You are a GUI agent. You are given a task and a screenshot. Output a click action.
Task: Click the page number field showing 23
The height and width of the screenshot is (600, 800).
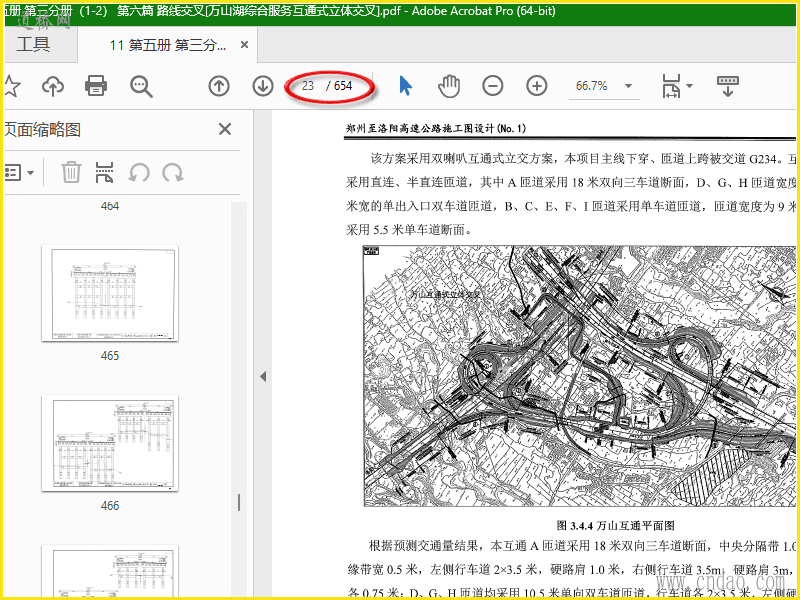308,86
